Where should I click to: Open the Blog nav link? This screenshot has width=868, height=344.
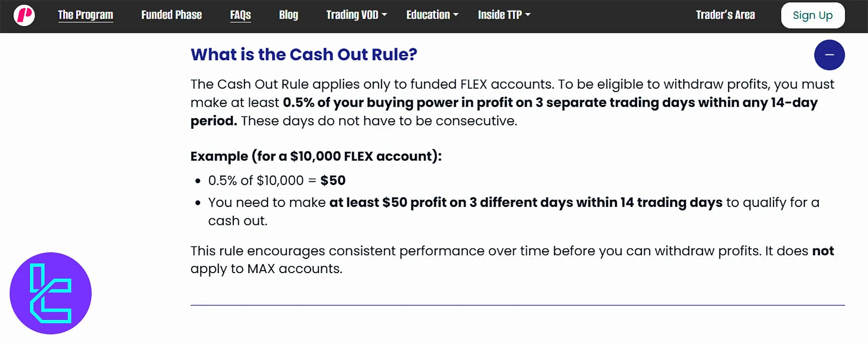(288, 15)
